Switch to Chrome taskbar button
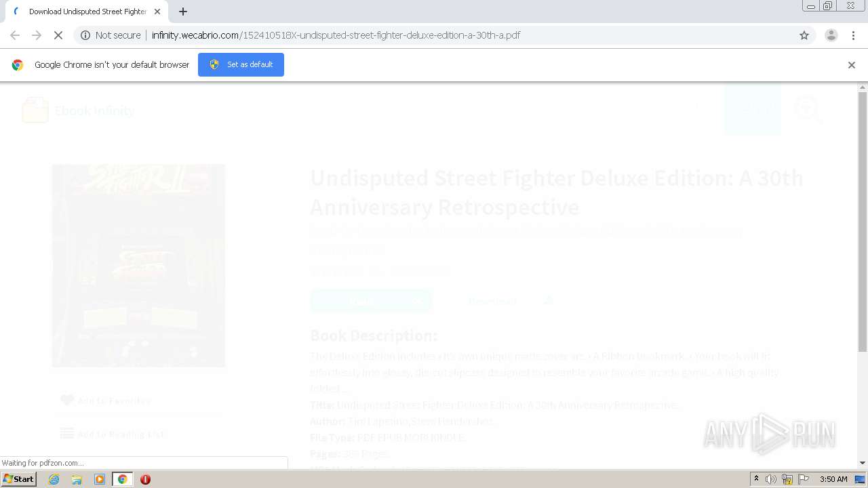Viewport: 868px width, 488px height. click(x=122, y=479)
